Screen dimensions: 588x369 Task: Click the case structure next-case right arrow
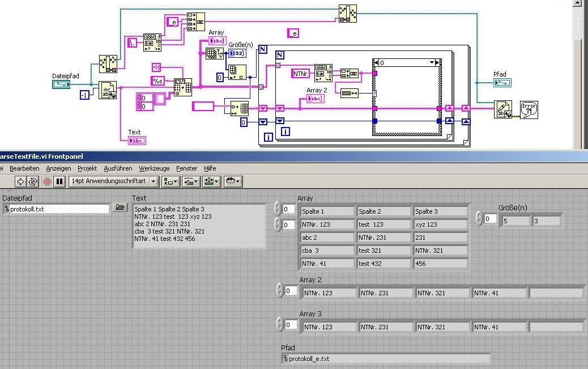pyautogui.click(x=438, y=63)
